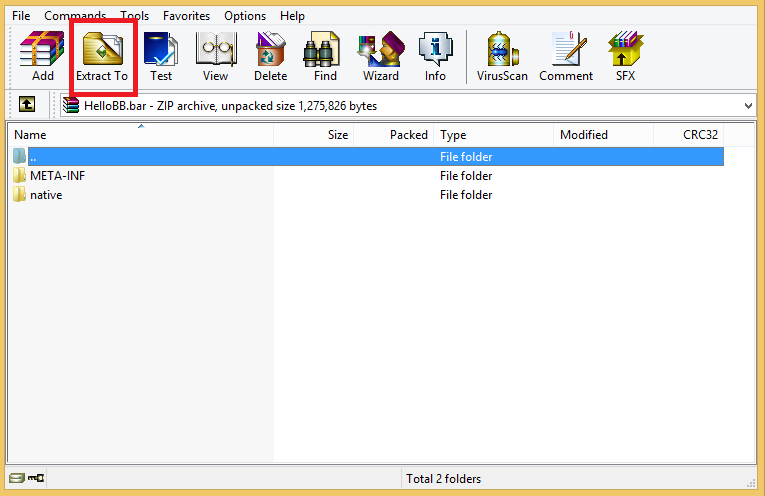This screenshot has width=765, height=496.
Task: Sort by the Modified column header
Action: pyautogui.click(x=604, y=135)
